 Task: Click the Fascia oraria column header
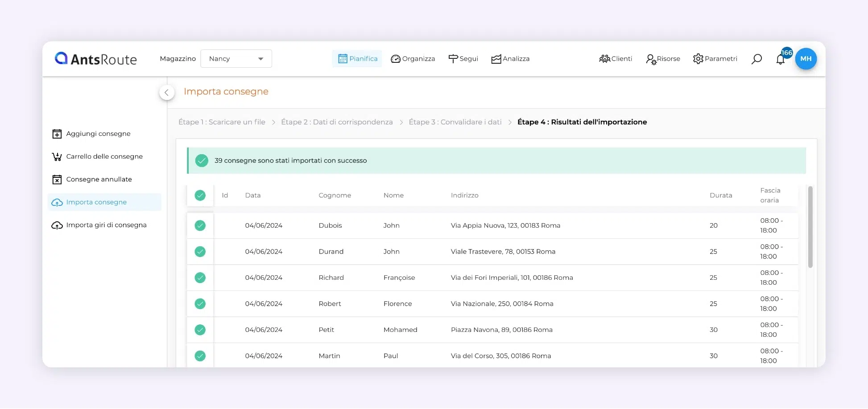(770, 196)
